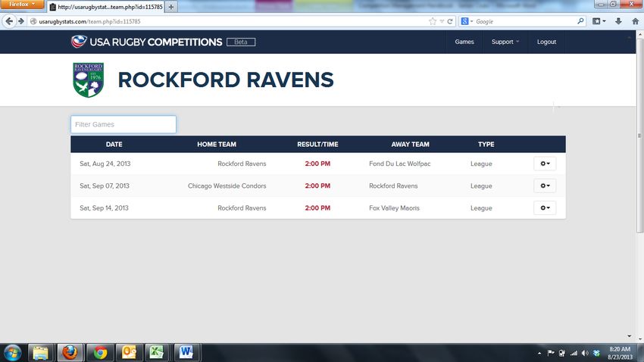Open the Firefox application menu button
The image size is (644, 362).
coord(22,4)
